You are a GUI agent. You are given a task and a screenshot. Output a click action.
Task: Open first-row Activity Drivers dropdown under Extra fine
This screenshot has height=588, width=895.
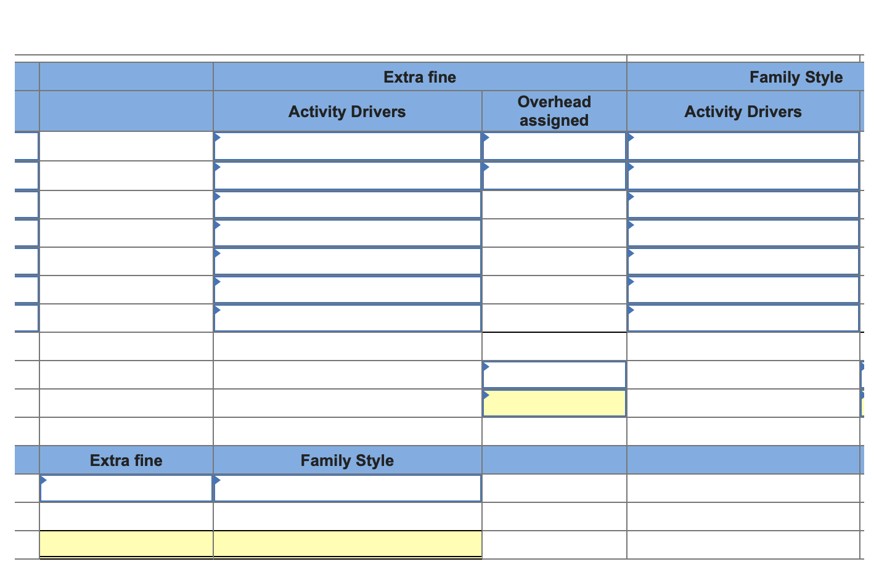(x=347, y=146)
